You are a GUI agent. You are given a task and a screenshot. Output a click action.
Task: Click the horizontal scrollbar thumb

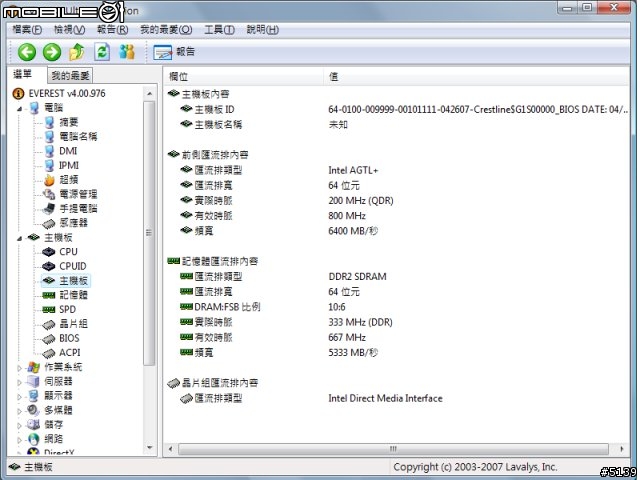click(x=393, y=449)
